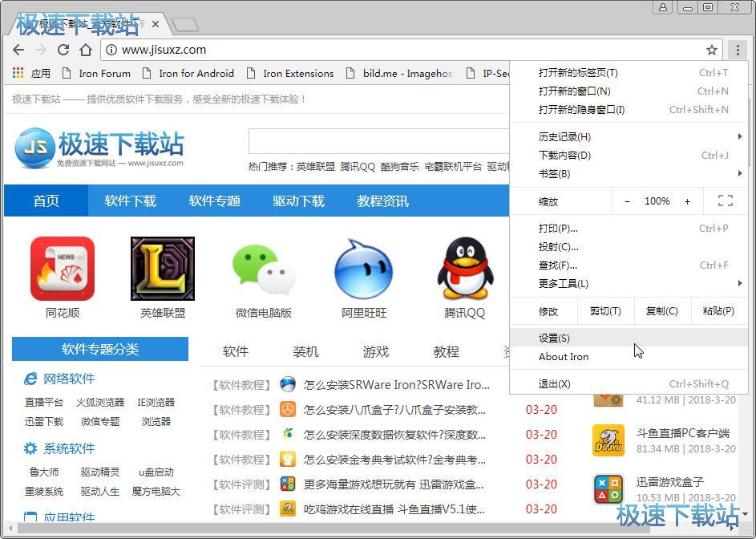Expand the 历史记录 submenu arrow
The height and width of the screenshot is (539, 756).
point(740,136)
